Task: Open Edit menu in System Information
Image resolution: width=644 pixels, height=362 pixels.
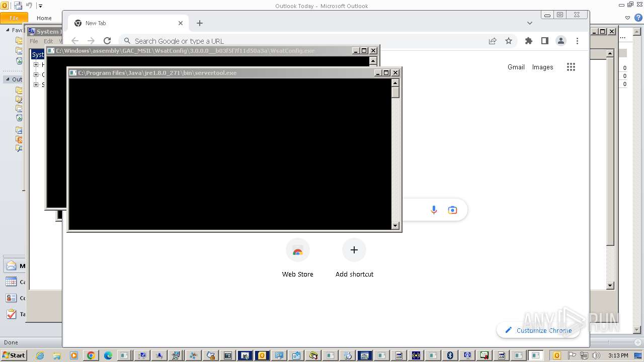Action: tap(48, 41)
